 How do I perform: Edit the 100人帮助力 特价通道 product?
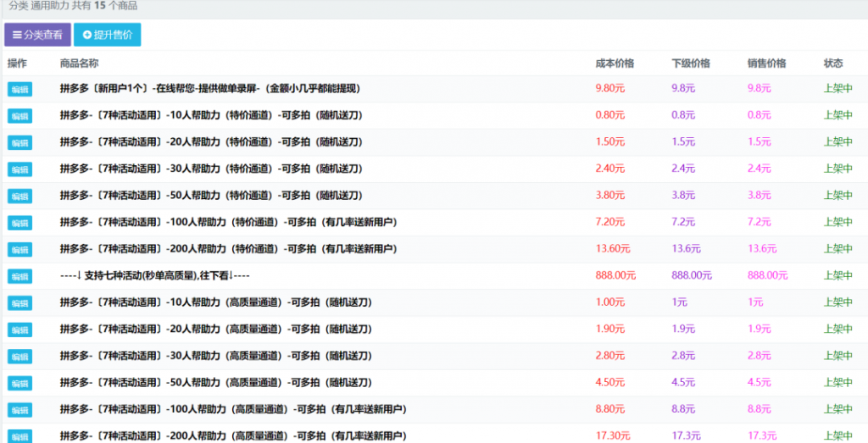(20, 223)
